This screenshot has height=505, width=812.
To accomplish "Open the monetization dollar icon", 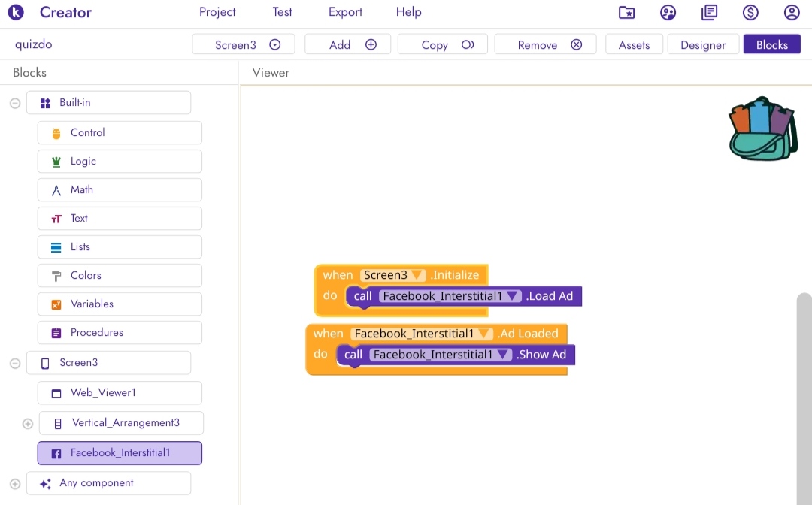I will click(x=750, y=13).
